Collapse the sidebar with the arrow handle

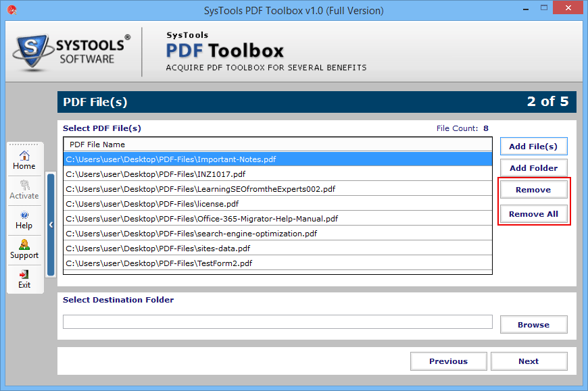pyautogui.click(x=51, y=225)
